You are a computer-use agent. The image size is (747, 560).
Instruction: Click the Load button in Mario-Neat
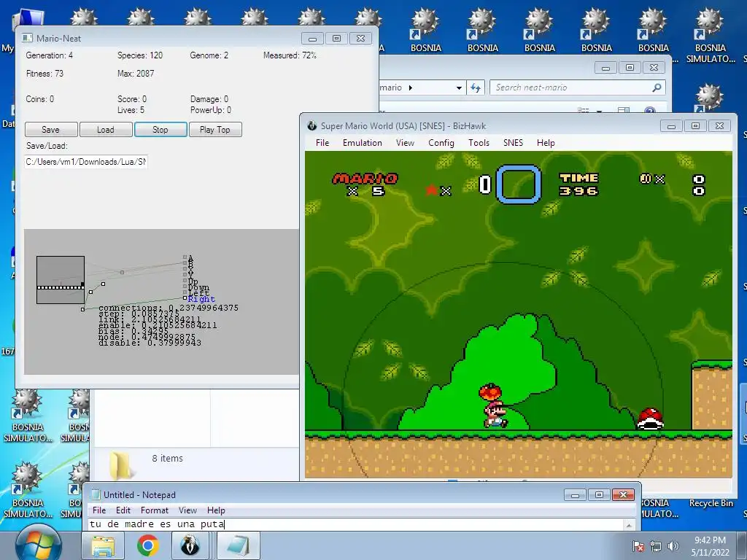106,130
